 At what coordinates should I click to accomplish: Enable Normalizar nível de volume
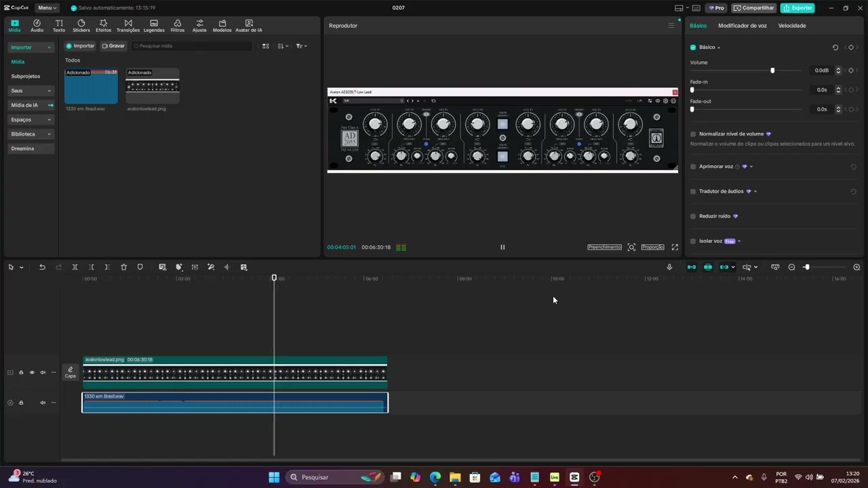pos(693,134)
